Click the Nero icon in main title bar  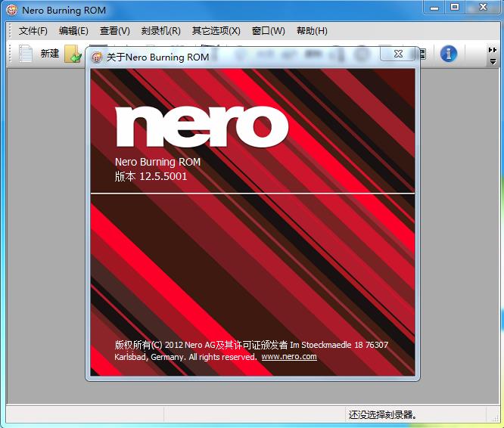pos(12,10)
